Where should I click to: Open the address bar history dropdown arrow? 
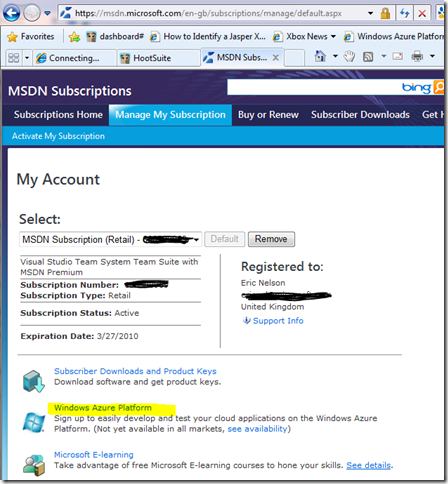pyautogui.click(x=370, y=13)
